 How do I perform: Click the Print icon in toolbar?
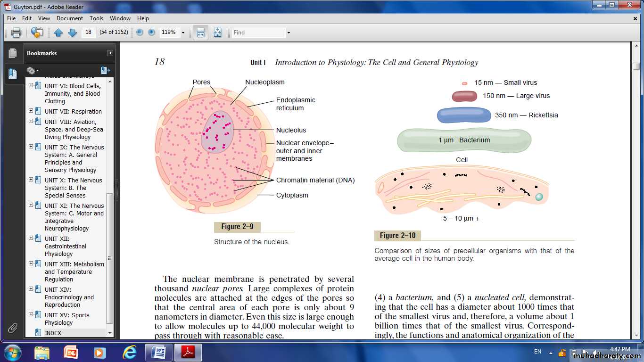tap(17, 33)
